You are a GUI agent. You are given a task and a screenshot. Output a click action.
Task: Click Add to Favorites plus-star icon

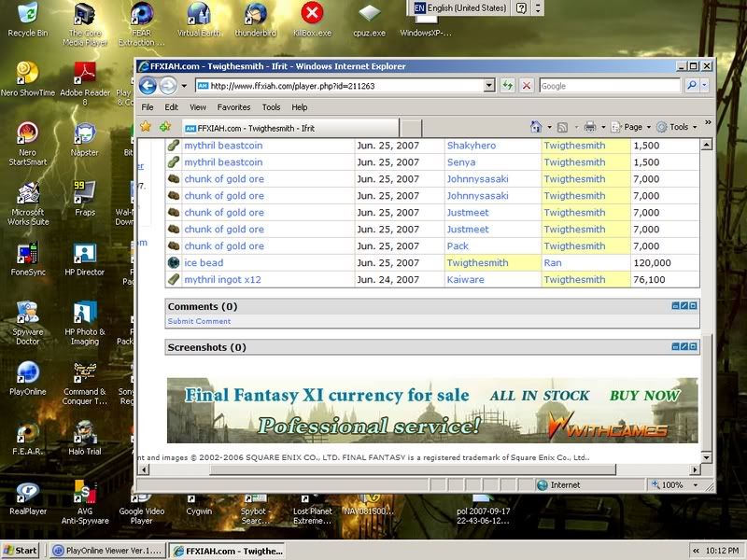[165, 127]
